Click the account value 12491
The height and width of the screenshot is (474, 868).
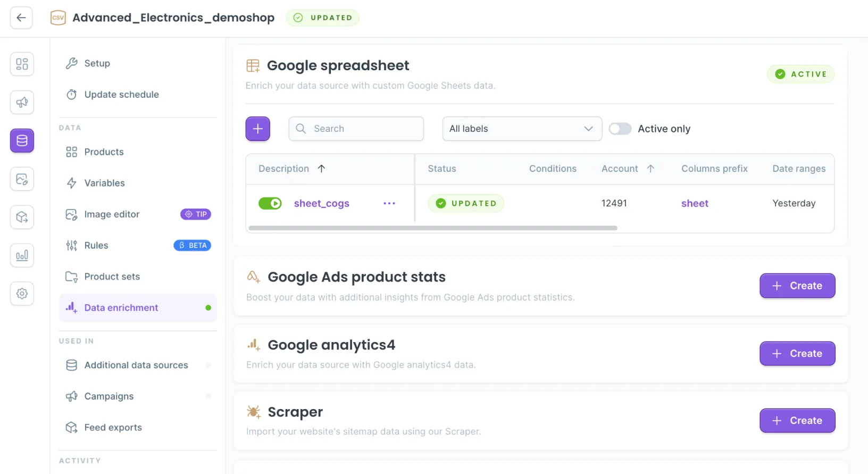tap(614, 203)
